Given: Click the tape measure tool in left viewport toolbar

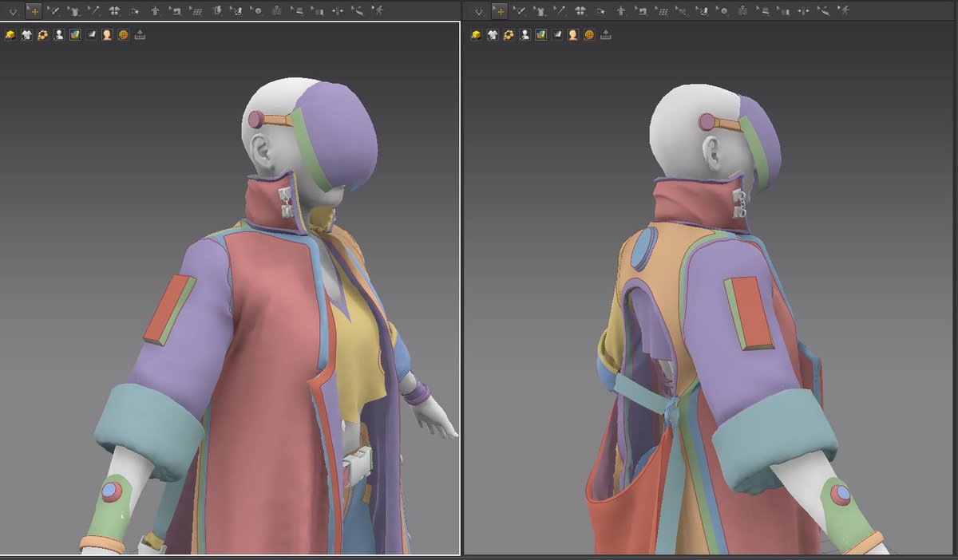Looking at the screenshot, I should point(358,11).
